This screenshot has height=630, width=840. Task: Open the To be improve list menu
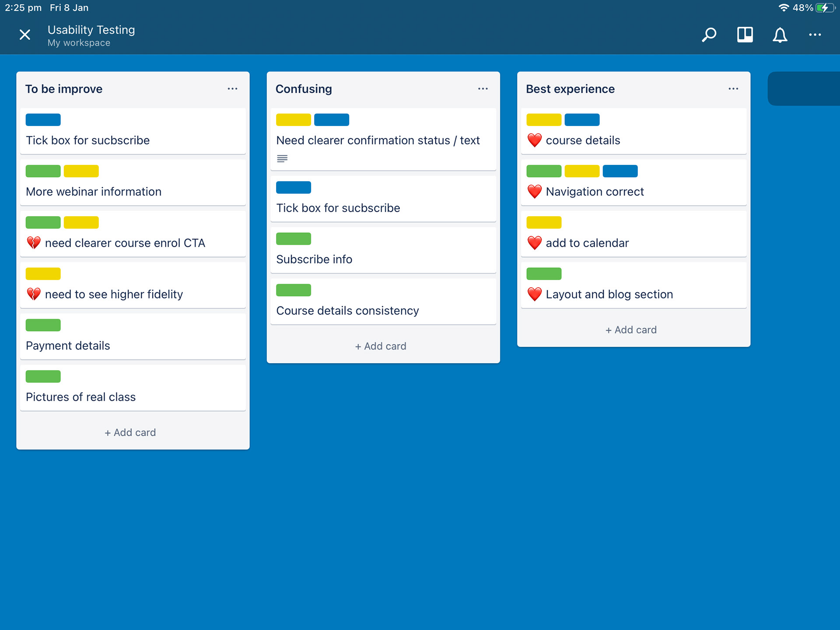point(232,89)
